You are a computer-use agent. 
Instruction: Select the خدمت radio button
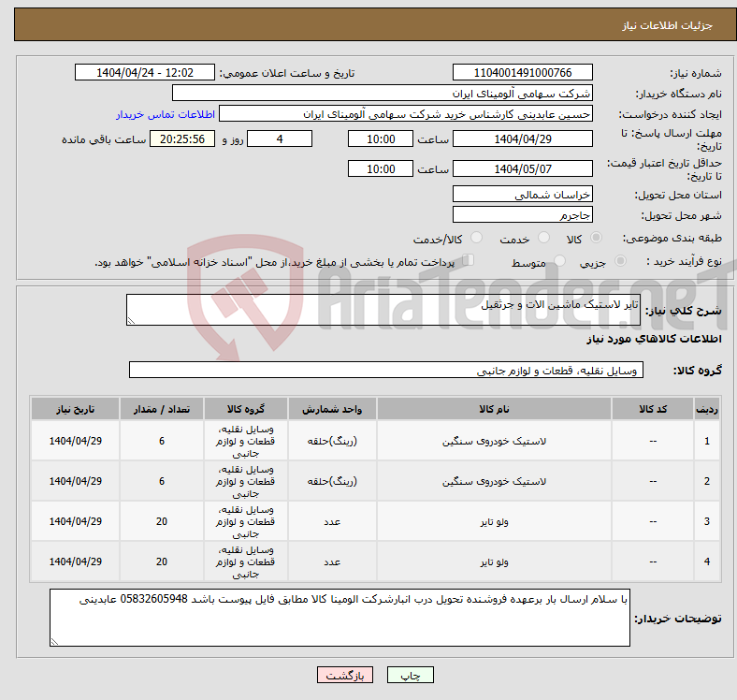pos(543,238)
